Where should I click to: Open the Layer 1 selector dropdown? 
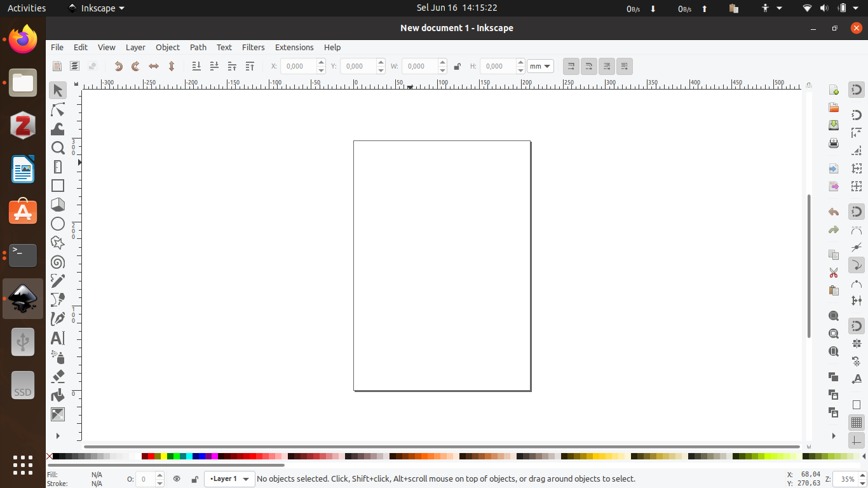(229, 478)
